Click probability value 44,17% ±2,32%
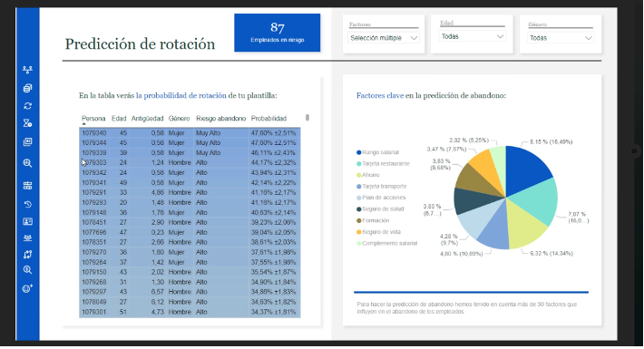Viewport: 644px width, 349px height. tap(273, 162)
